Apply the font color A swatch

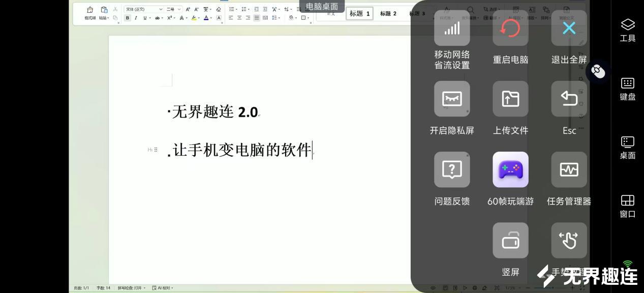[206, 18]
